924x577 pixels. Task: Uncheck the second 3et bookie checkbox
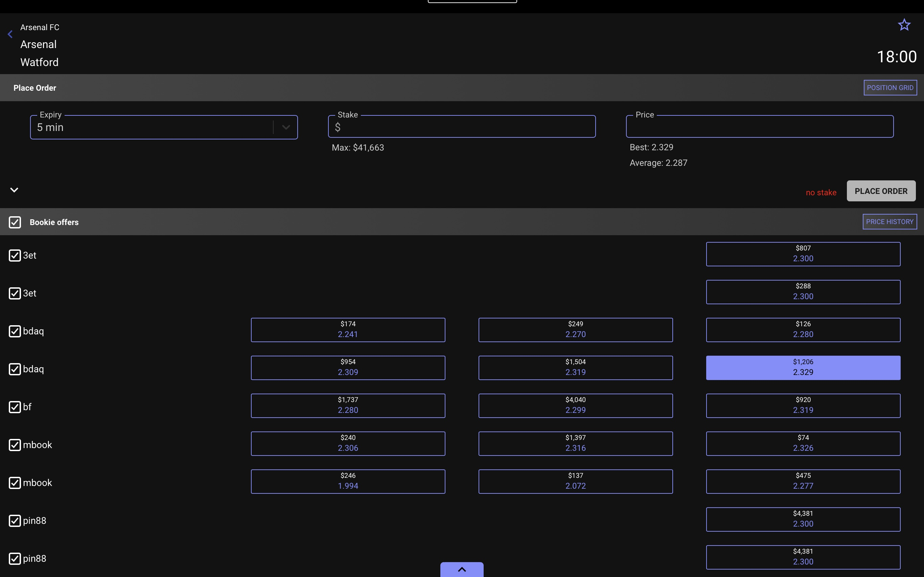pyautogui.click(x=15, y=293)
